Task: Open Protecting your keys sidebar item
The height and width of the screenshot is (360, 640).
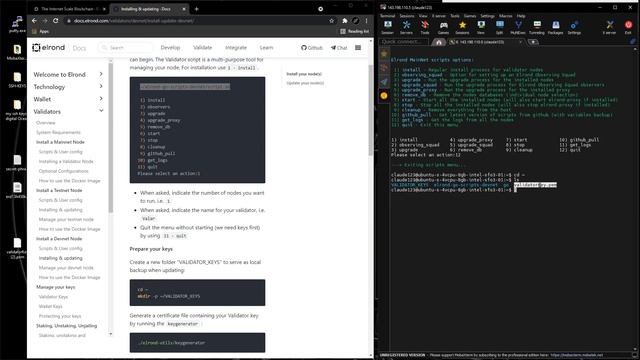Action: (x=60, y=316)
